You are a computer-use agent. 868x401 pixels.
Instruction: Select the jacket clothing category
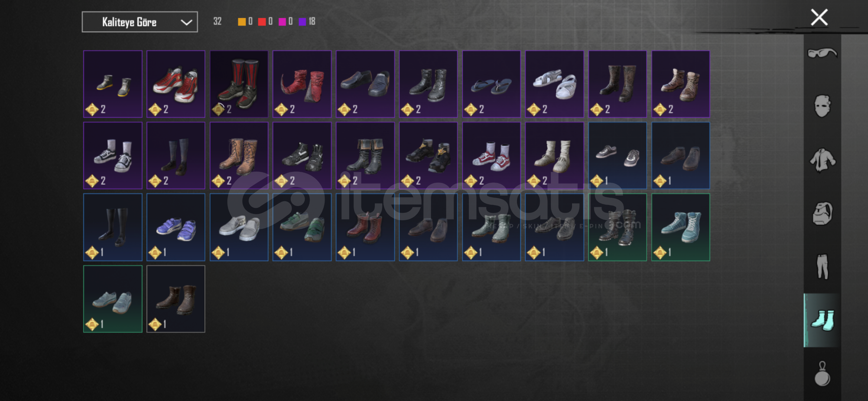[822, 160]
